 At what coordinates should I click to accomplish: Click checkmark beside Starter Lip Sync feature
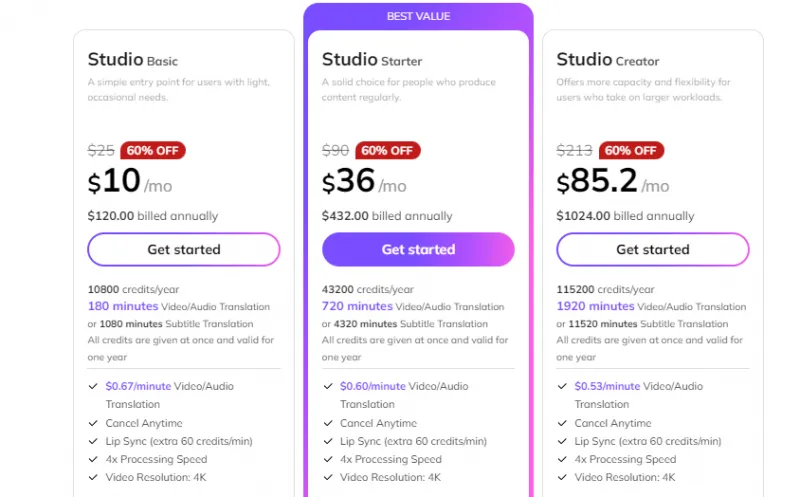[x=327, y=441]
